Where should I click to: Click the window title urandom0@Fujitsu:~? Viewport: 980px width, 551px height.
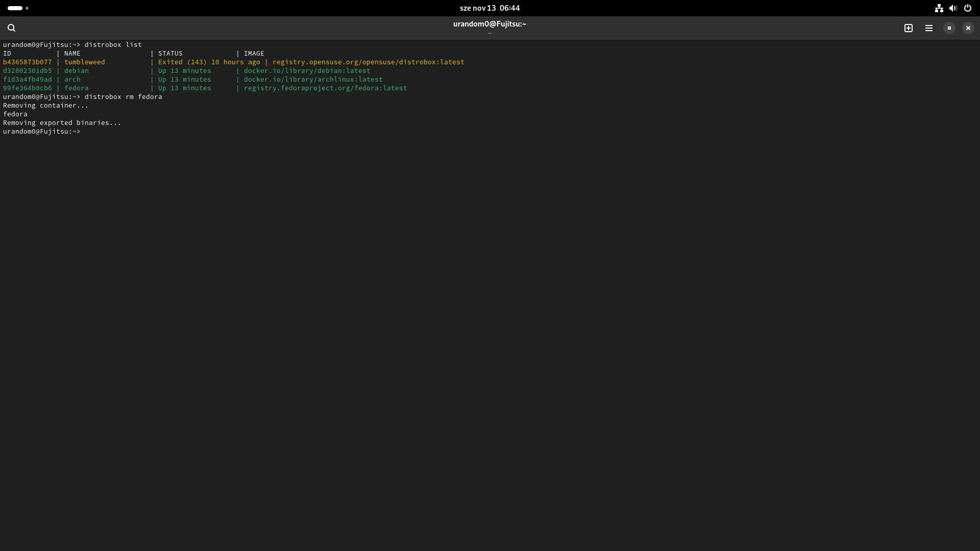(x=489, y=24)
